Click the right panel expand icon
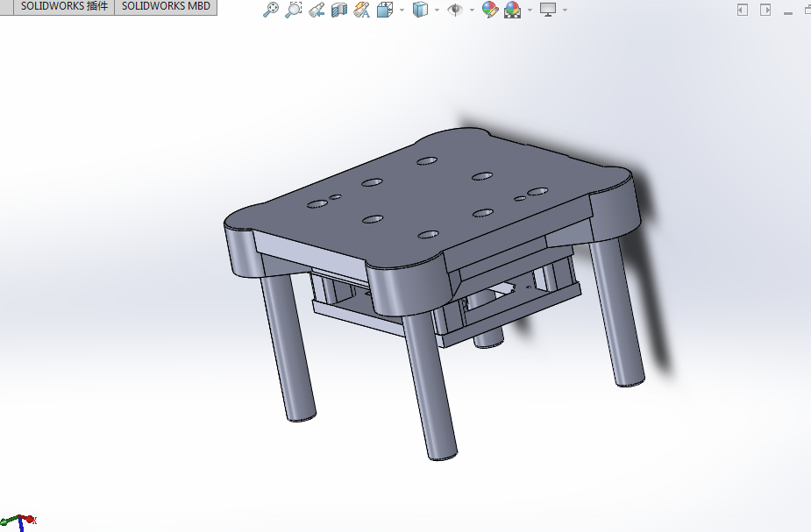This screenshot has width=811, height=532. 765,10
